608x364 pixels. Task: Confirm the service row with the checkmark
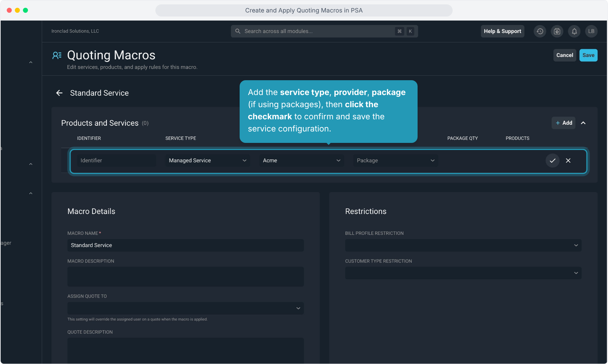tap(552, 161)
